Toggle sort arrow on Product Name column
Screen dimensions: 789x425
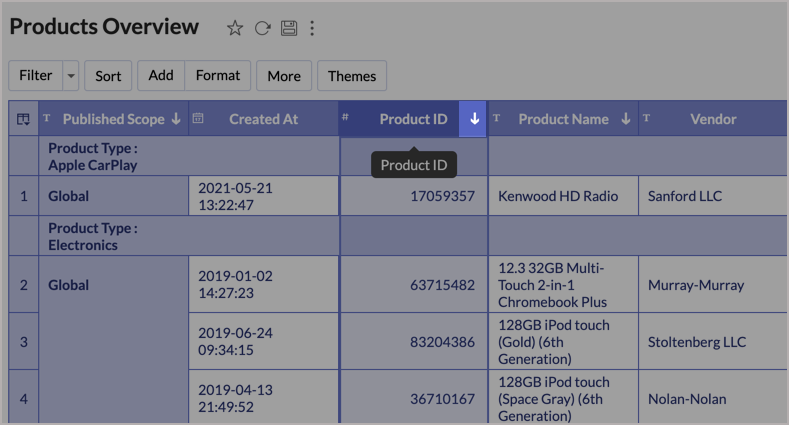[x=626, y=119]
